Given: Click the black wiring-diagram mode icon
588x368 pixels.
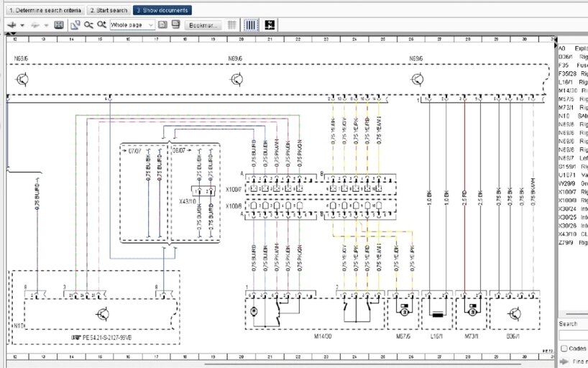Looking at the screenshot, I should [x=270, y=25].
